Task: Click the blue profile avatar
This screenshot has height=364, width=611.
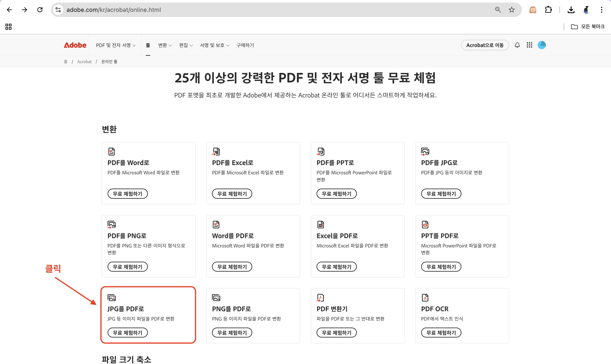Action: (x=541, y=45)
